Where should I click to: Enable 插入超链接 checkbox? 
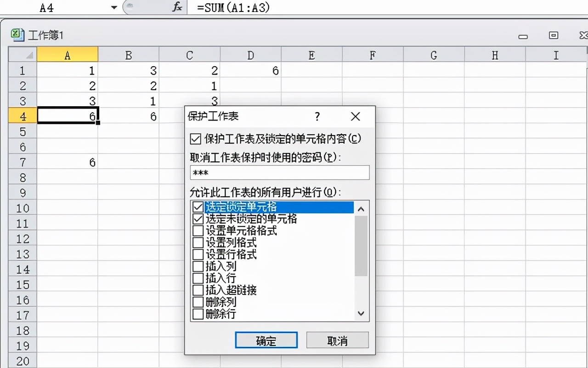(x=198, y=290)
